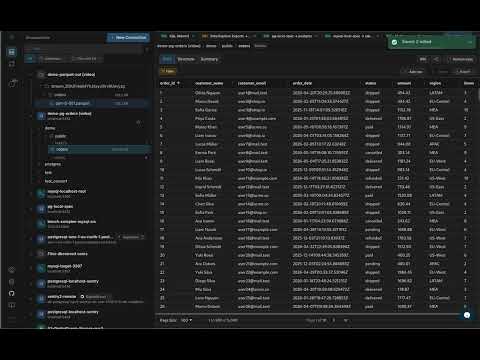480x360 pixels.
Task: Click the status column header
Action: pyautogui.click(x=370, y=83)
